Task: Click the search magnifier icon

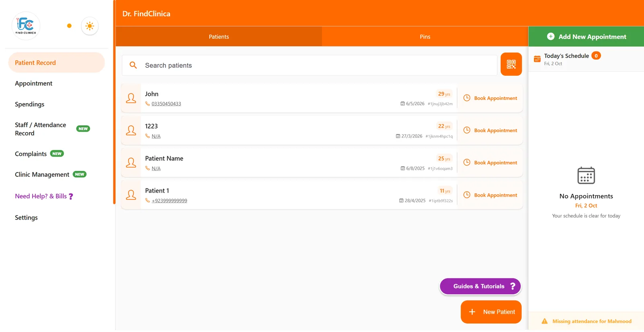Action: click(x=133, y=65)
